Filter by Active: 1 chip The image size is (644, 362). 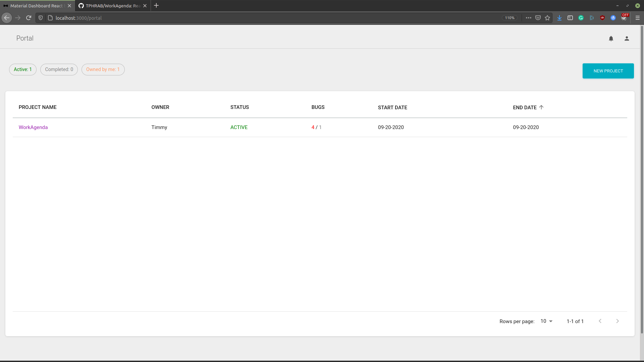click(23, 69)
